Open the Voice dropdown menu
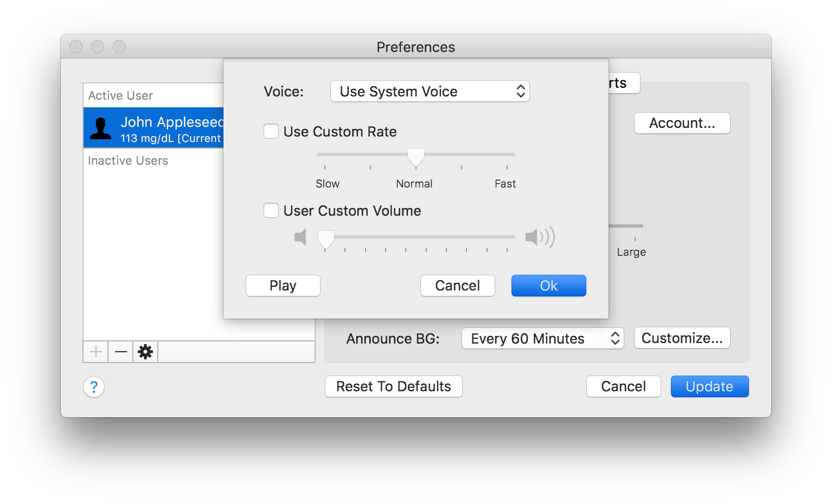The image size is (832, 504). 430,92
